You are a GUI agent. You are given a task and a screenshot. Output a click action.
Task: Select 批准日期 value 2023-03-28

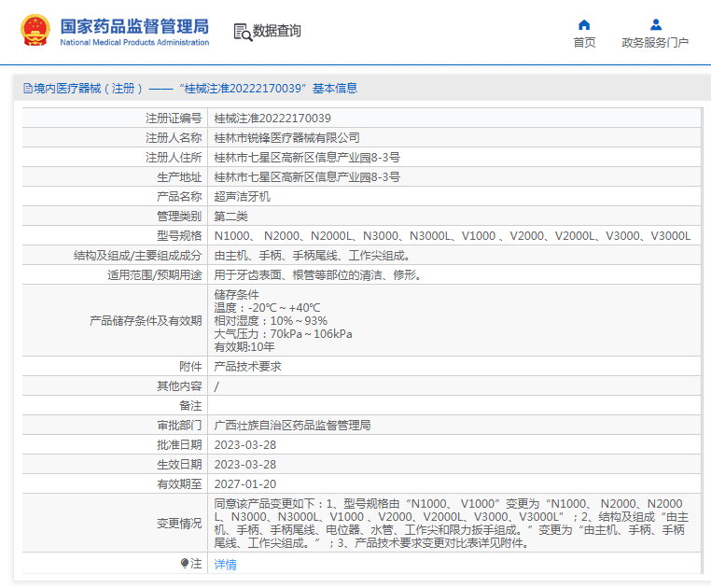coord(244,444)
